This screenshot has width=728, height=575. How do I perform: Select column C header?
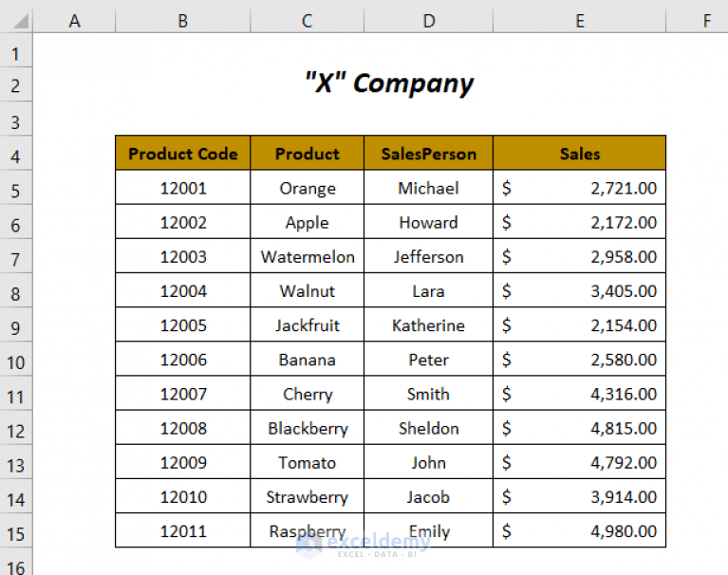point(307,21)
